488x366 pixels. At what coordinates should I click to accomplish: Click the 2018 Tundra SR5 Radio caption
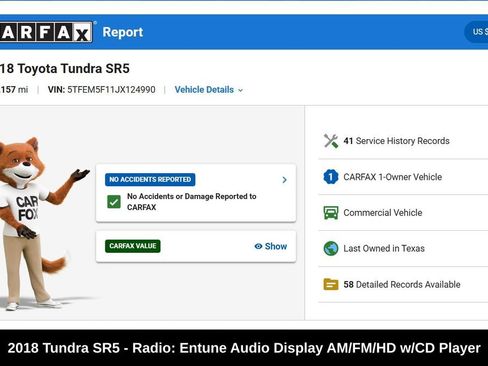pos(244,348)
